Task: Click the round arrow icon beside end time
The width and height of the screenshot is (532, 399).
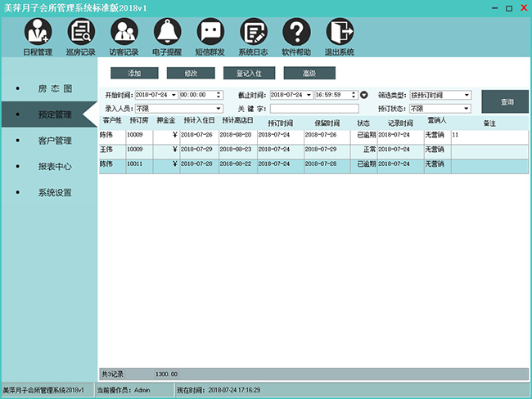Action: (364, 95)
